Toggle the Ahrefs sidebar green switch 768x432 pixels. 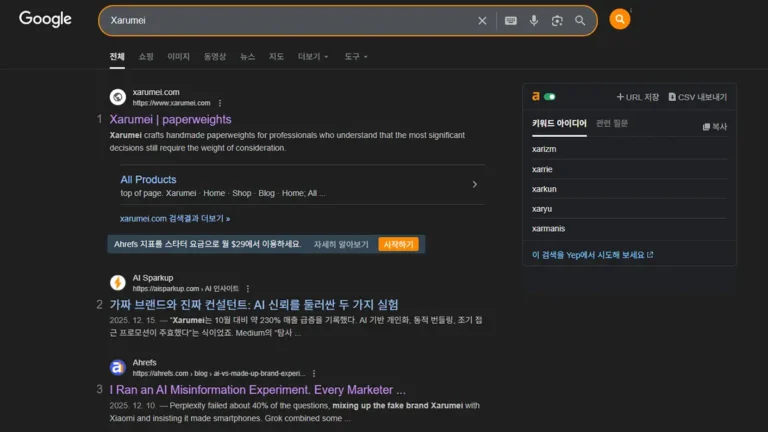[550, 97]
